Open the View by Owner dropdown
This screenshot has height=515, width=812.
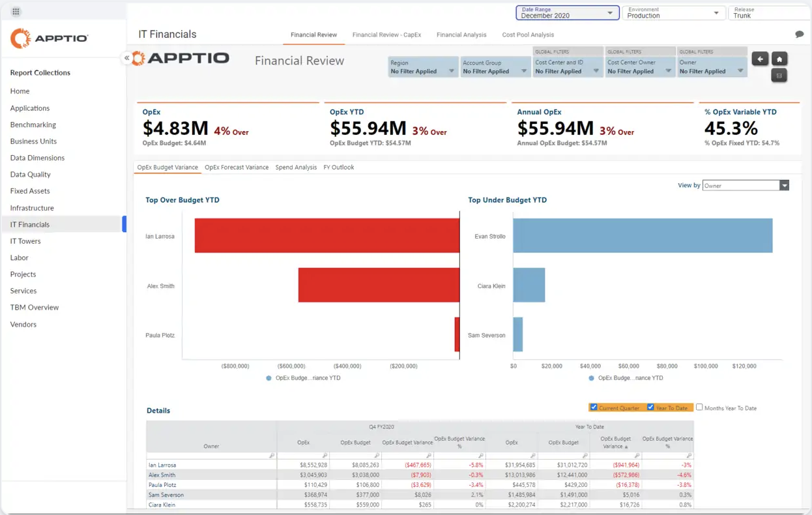click(746, 186)
